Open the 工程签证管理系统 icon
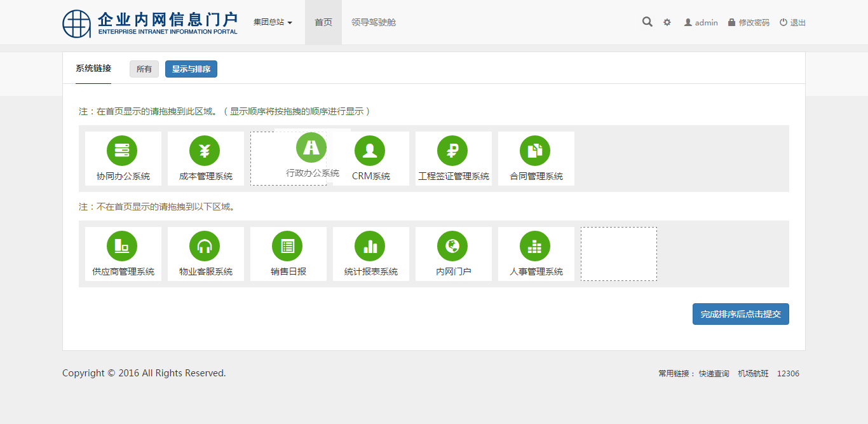Viewport: 868px width, 424px height. [x=452, y=151]
